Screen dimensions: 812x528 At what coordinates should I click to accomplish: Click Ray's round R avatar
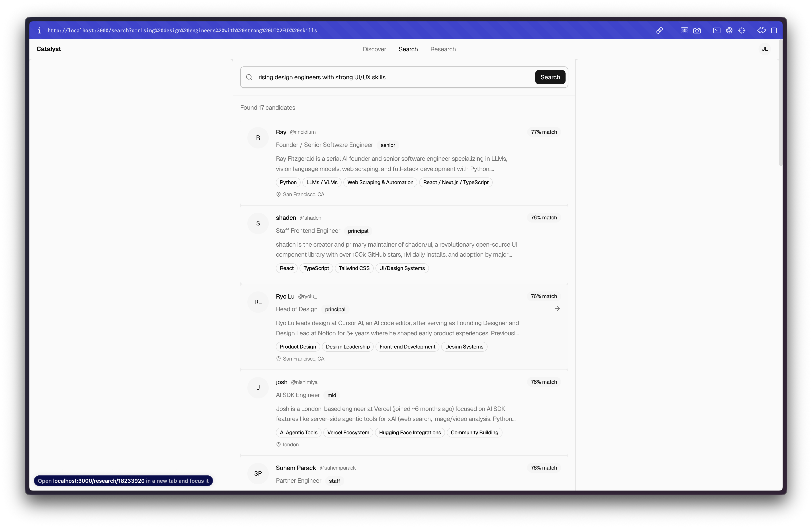(x=258, y=138)
